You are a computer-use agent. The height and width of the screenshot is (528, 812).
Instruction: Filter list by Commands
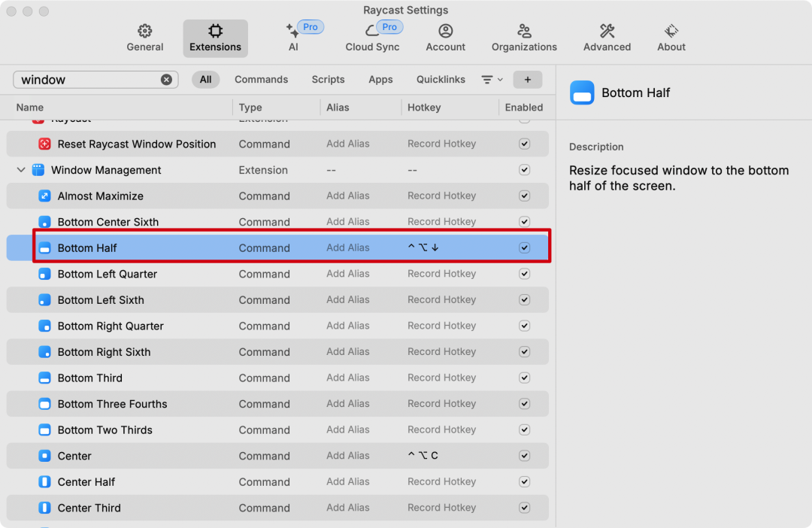tap(261, 79)
